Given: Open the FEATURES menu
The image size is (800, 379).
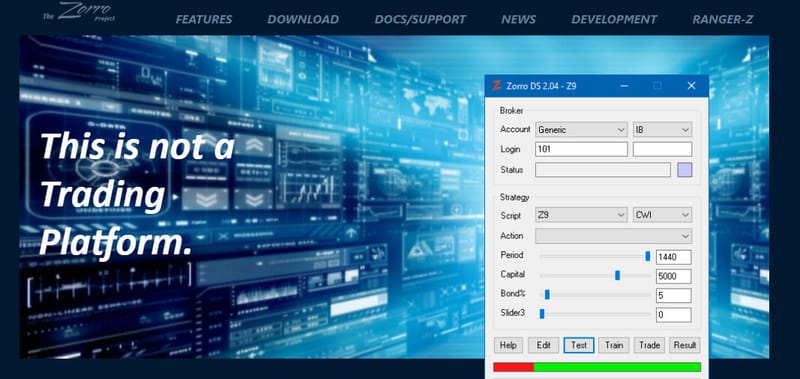Looking at the screenshot, I should (x=204, y=19).
